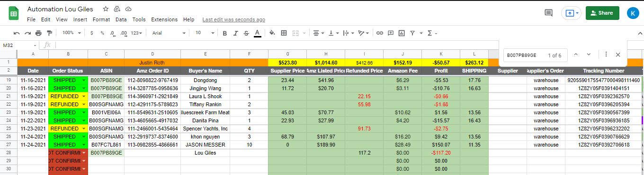Click the merge cells icon
This screenshot has height=175, width=644.
point(295,33)
